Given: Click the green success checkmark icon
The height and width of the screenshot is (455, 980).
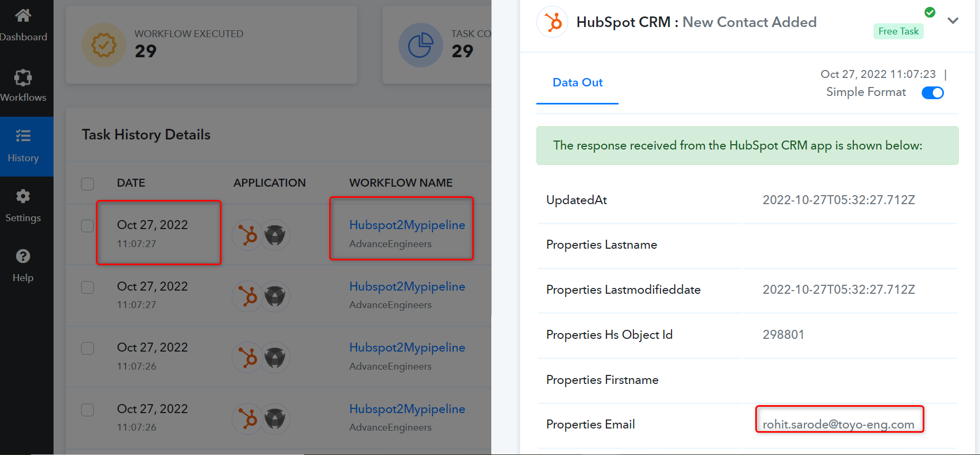Looking at the screenshot, I should [930, 12].
